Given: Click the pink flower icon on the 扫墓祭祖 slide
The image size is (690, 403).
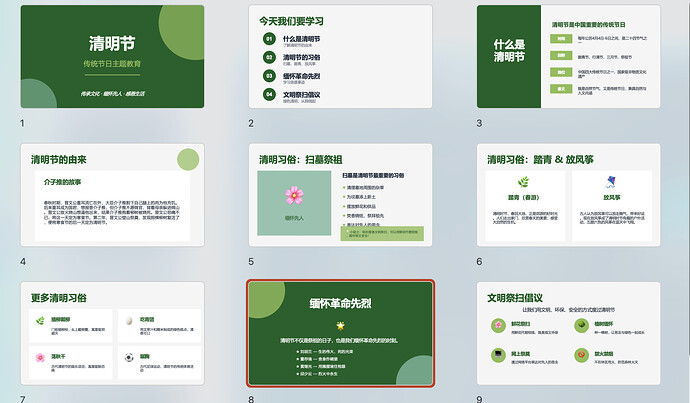Looking at the screenshot, I should click(294, 195).
